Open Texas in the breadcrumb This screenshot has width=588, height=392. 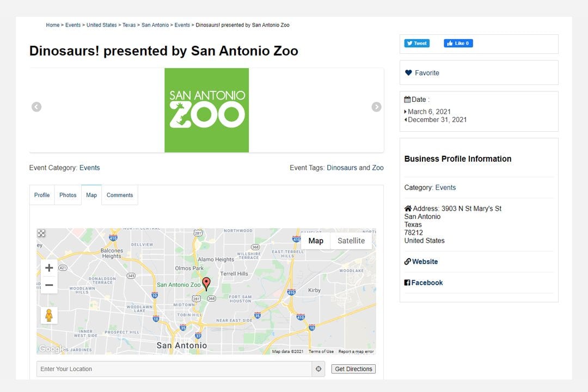(129, 25)
